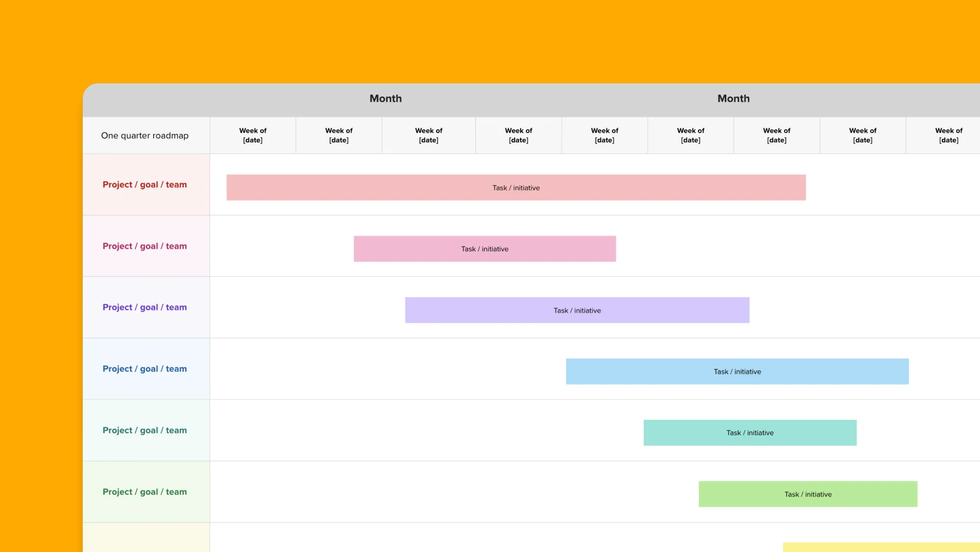Select the teal 'Project / goal / team' label
The width and height of the screenshot is (980, 552).
coord(145,430)
